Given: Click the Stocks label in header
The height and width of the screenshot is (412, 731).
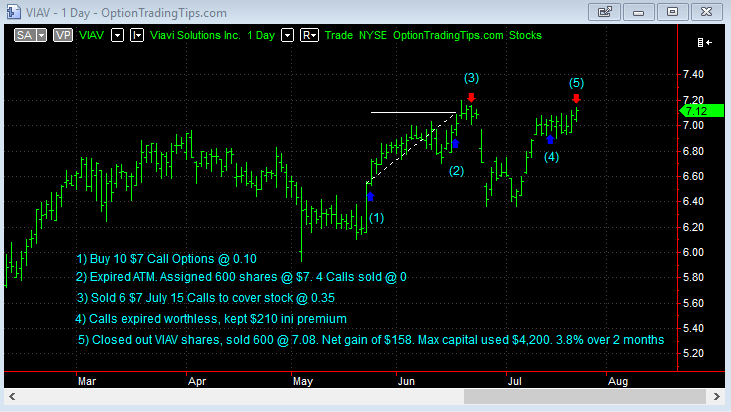Looking at the screenshot, I should [525, 35].
